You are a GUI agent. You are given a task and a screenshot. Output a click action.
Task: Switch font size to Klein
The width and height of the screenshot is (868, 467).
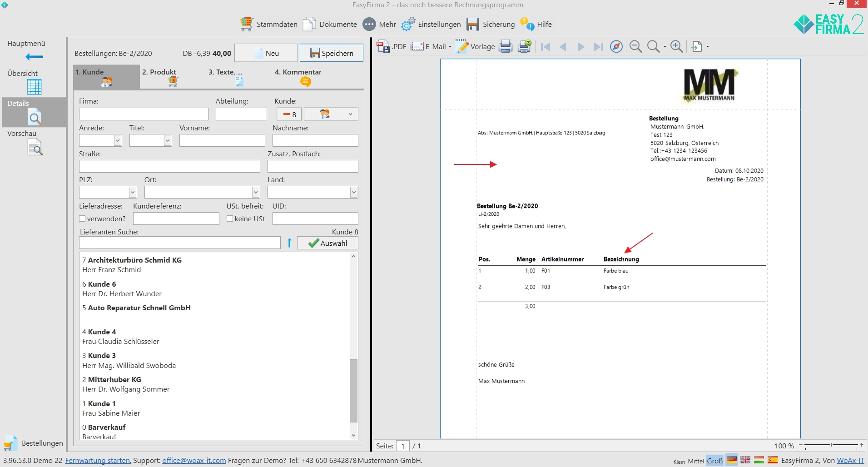(x=679, y=462)
